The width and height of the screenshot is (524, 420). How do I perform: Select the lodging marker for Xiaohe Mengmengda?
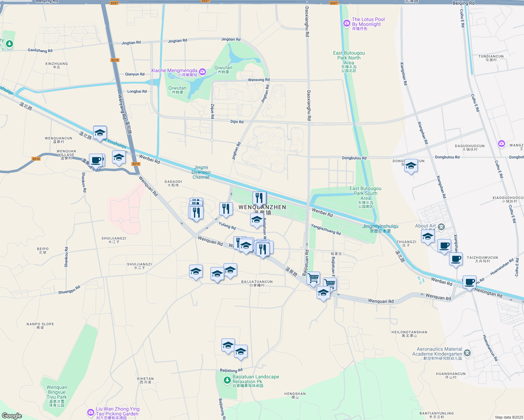[x=202, y=71]
